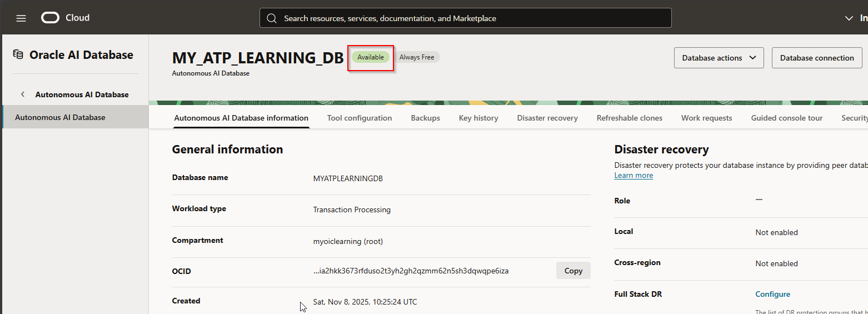Focus the search resources input field
The height and width of the screenshot is (314, 868).
[x=472, y=18]
